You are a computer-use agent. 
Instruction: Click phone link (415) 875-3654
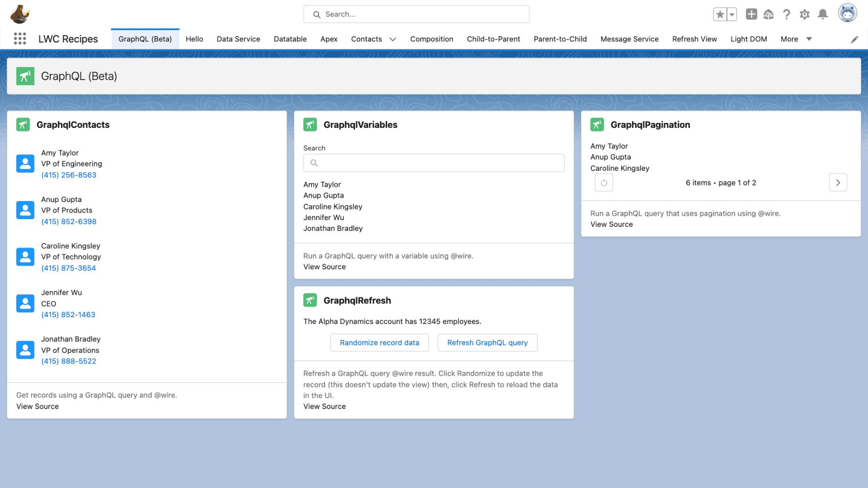coord(68,268)
